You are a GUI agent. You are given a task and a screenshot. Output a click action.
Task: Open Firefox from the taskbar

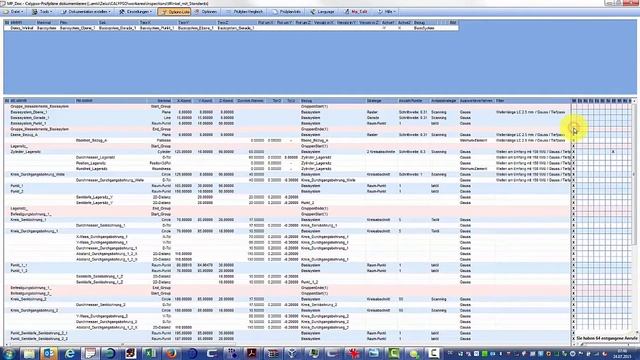(171, 353)
